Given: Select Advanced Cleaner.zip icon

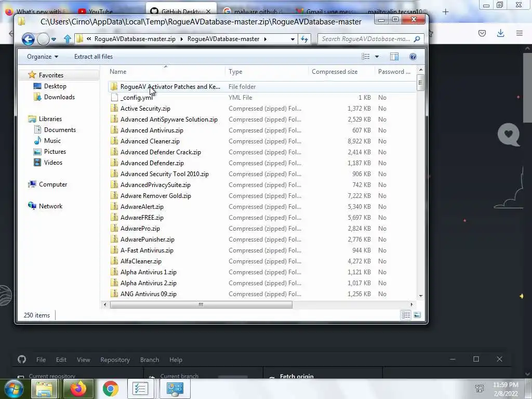Looking at the screenshot, I should (114, 141).
